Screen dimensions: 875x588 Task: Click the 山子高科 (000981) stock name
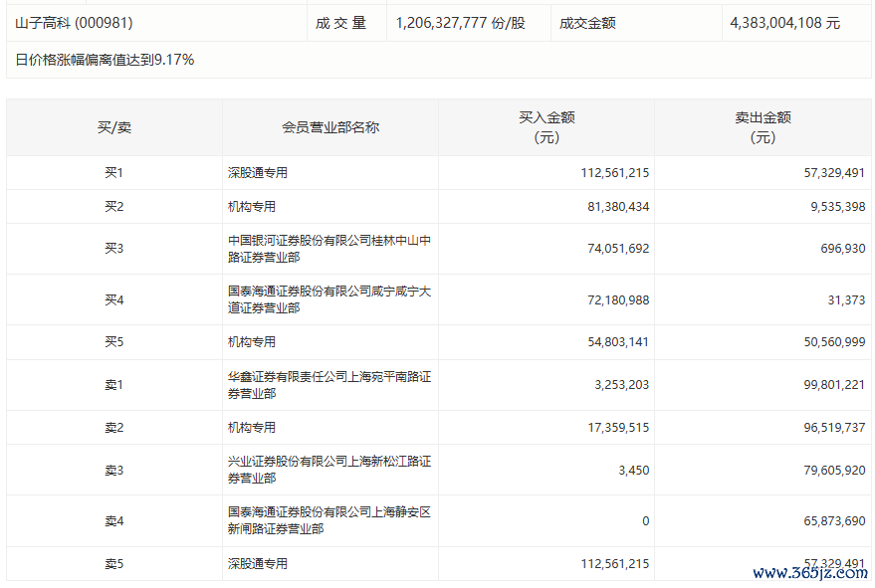pos(74,22)
